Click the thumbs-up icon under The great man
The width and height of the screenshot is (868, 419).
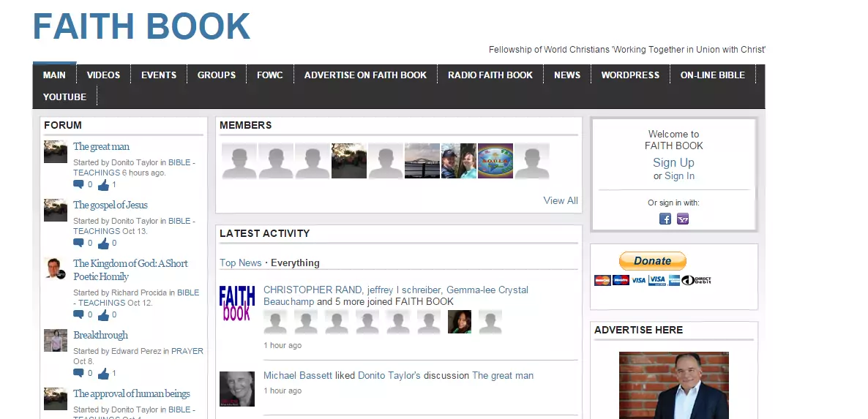coord(103,184)
